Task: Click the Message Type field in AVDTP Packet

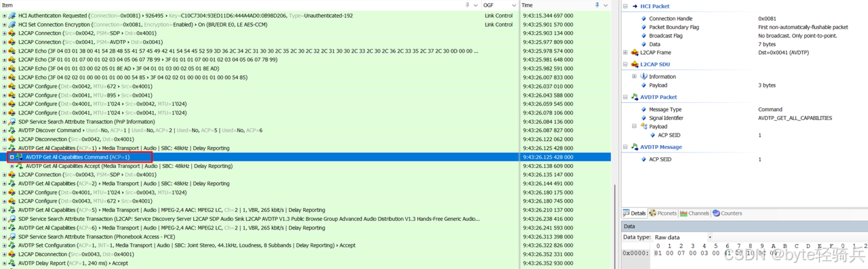Action: (666, 110)
